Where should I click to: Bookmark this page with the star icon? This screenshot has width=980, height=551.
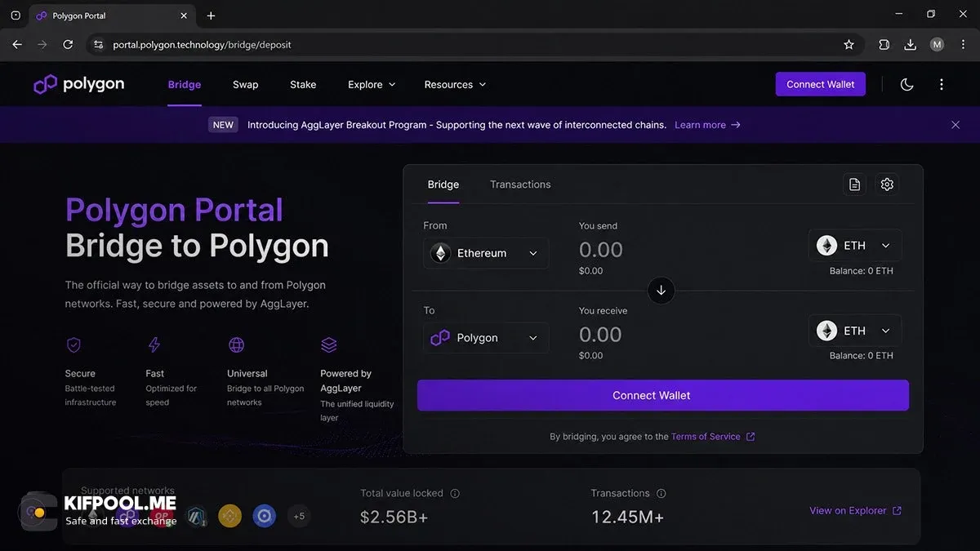pyautogui.click(x=849, y=45)
